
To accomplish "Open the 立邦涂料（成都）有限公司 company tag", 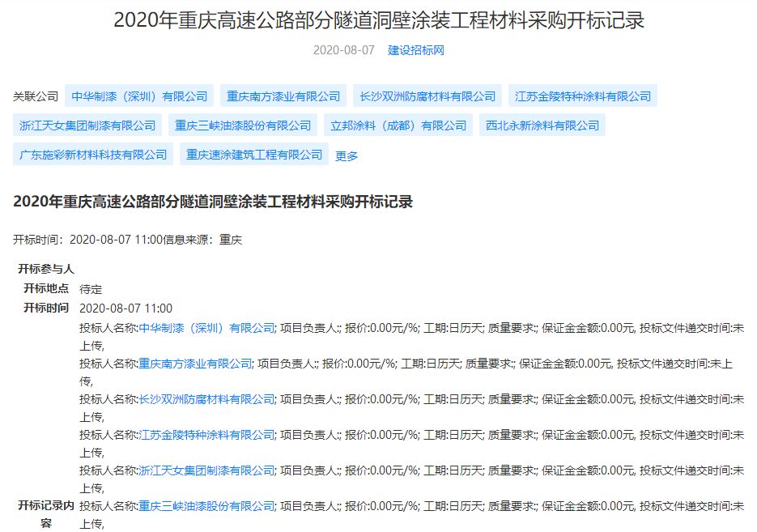I will [398, 126].
